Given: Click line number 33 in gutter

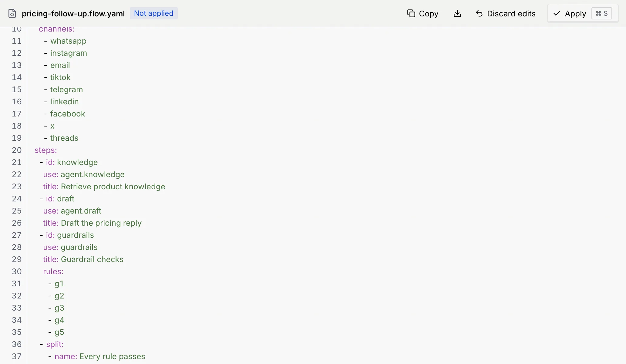Looking at the screenshot, I should tap(17, 308).
